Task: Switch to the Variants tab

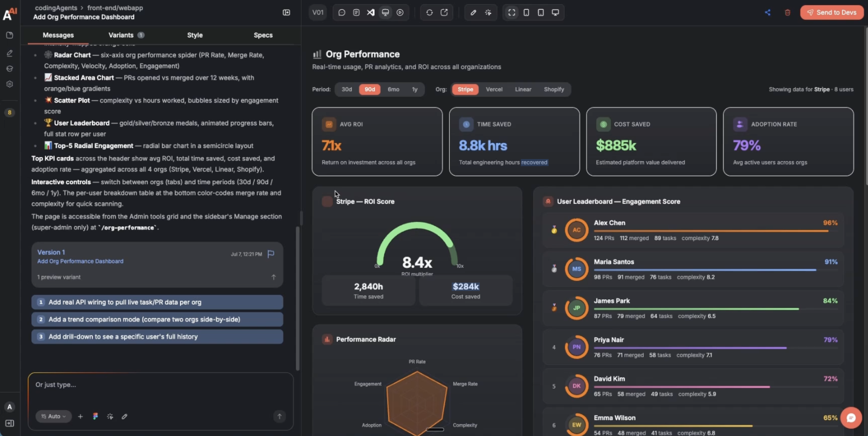Action: pyautogui.click(x=126, y=35)
